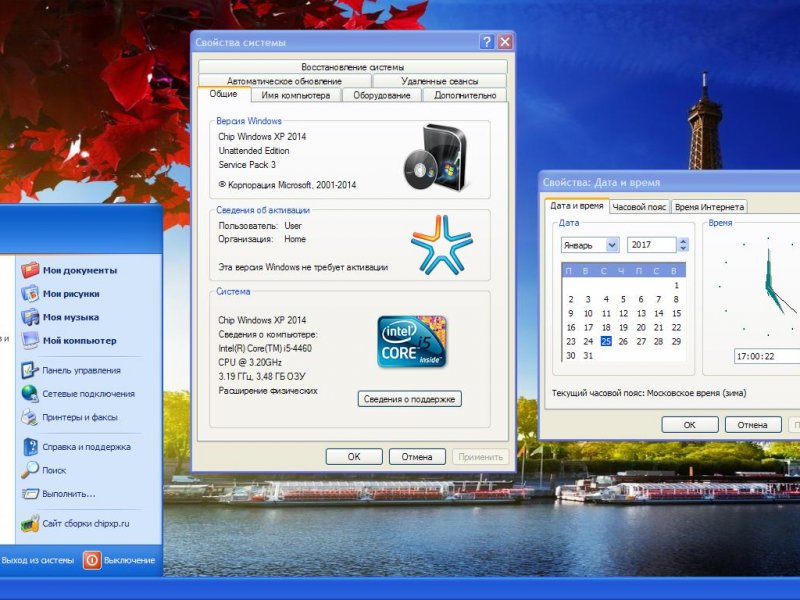Click the highlighted day 25 in the calendar
The width and height of the screenshot is (800, 600).
point(606,341)
